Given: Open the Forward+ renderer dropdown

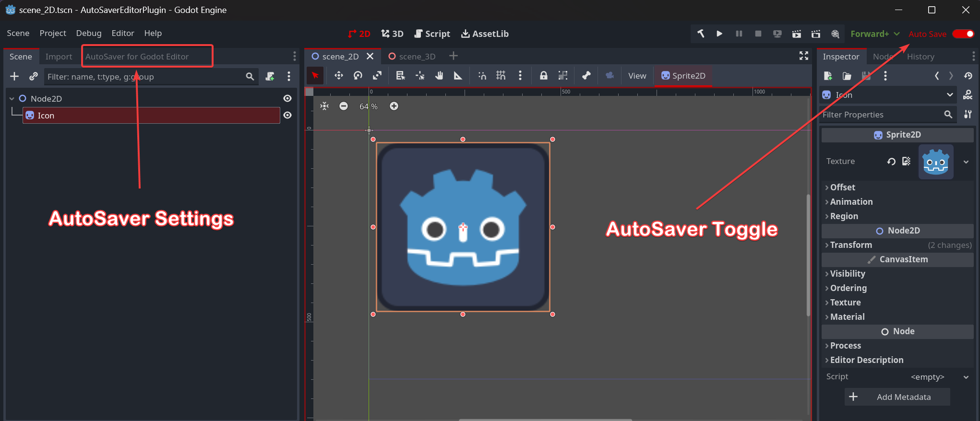Looking at the screenshot, I should pos(875,34).
